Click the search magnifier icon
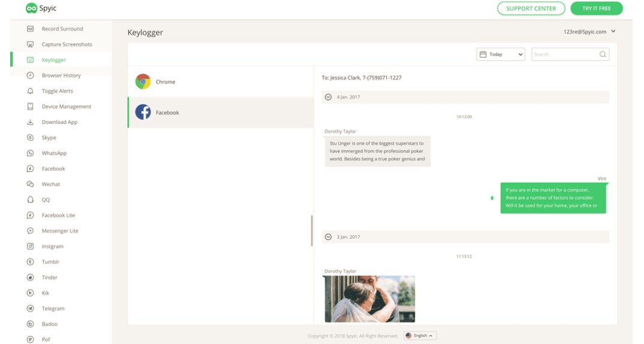Image resolution: width=644 pixels, height=344 pixels. pyautogui.click(x=602, y=54)
